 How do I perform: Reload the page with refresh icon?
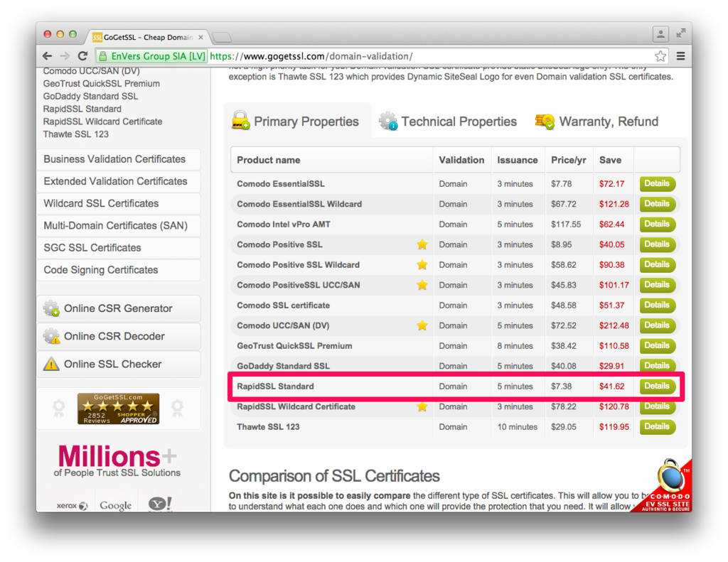pyautogui.click(x=82, y=56)
